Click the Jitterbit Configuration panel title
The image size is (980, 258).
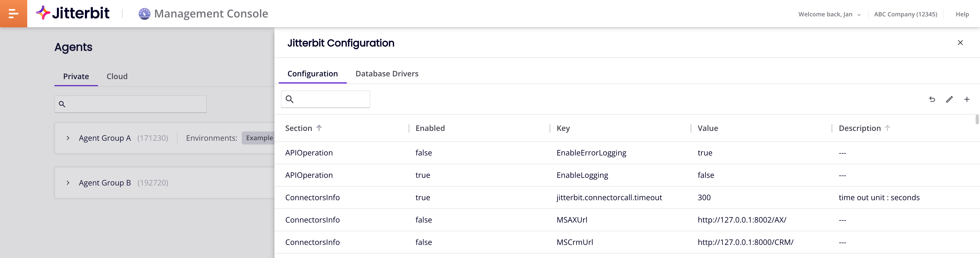coord(341,43)
